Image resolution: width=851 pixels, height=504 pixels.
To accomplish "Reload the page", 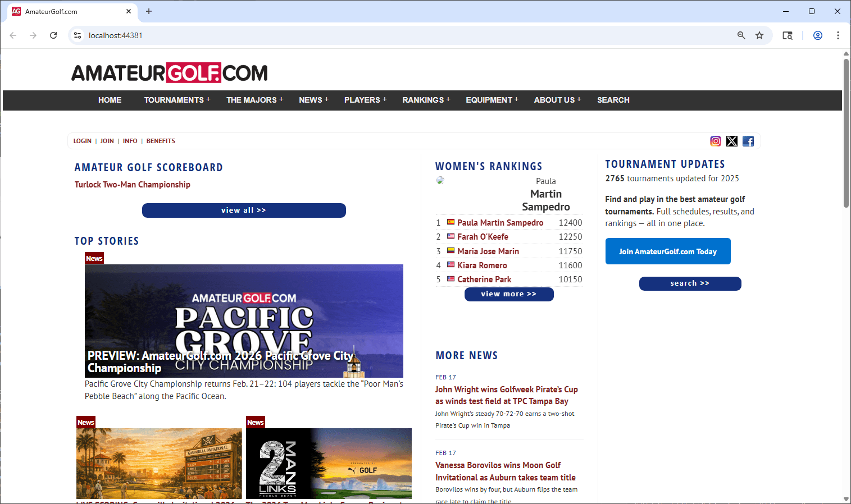I will [x=53, y=35].
